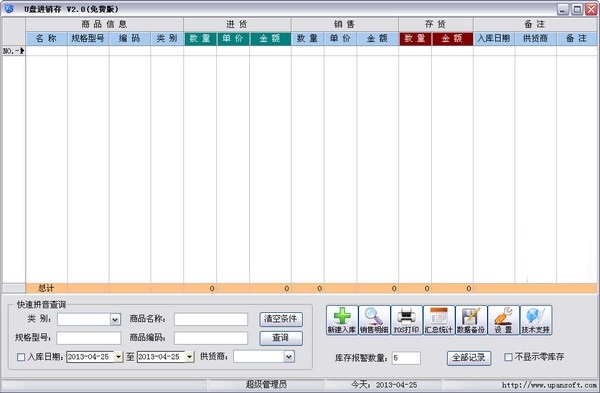Screen dimensions: 600x393
Task: Click the 新建入库 green plus icon
Action: pyautogui.click(x=342, y=320)
